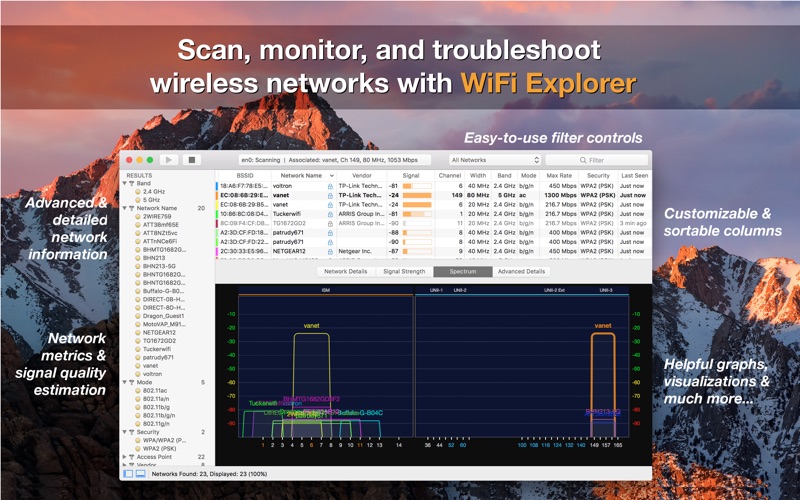
Task: Click the filter funnel icon beside Band
Action: (x=132, y=183)
